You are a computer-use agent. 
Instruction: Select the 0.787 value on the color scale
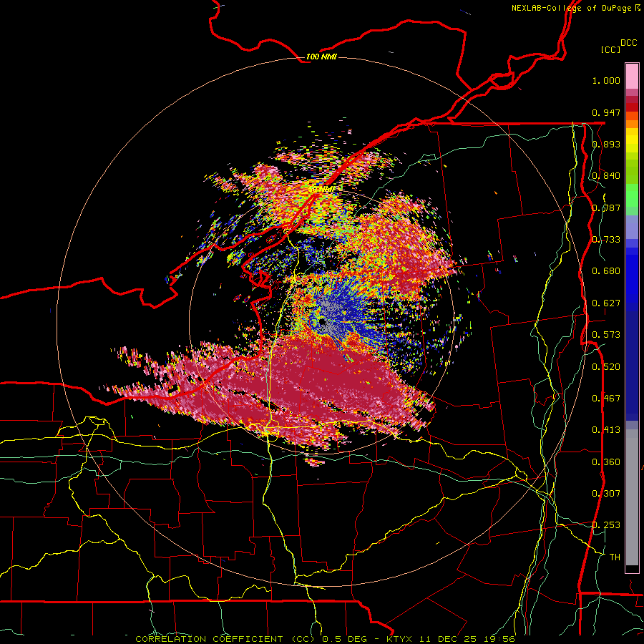[606, 208]
